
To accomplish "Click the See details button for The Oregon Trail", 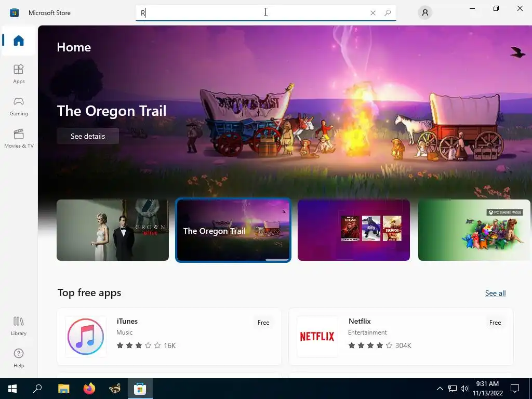I will (x=88, y=136).
